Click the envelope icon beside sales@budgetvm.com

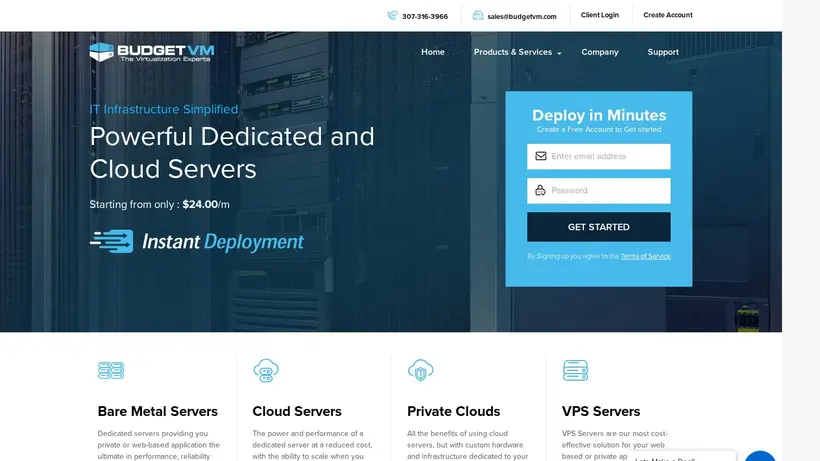click(x=478, y=15)
